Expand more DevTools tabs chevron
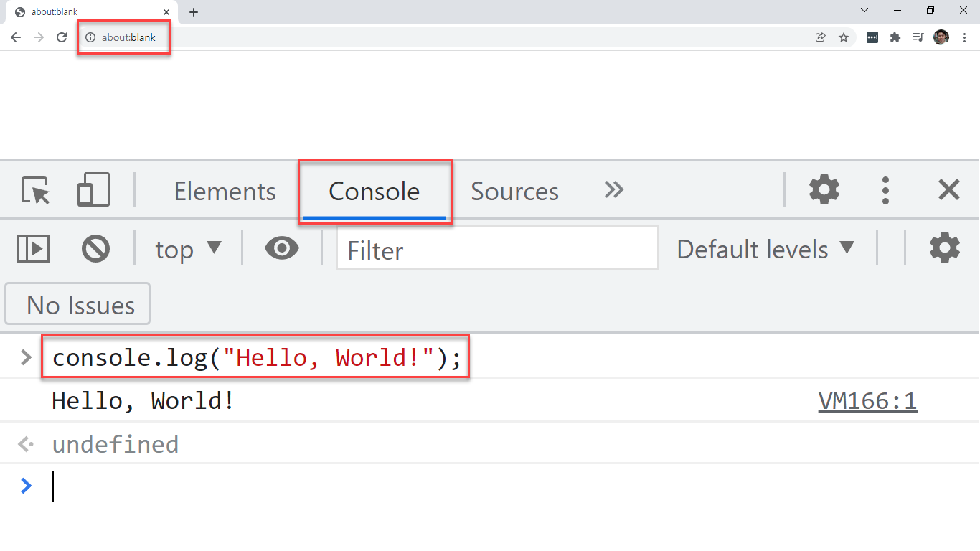This screenshot has height=551, width=980. (x=614, y=190)
